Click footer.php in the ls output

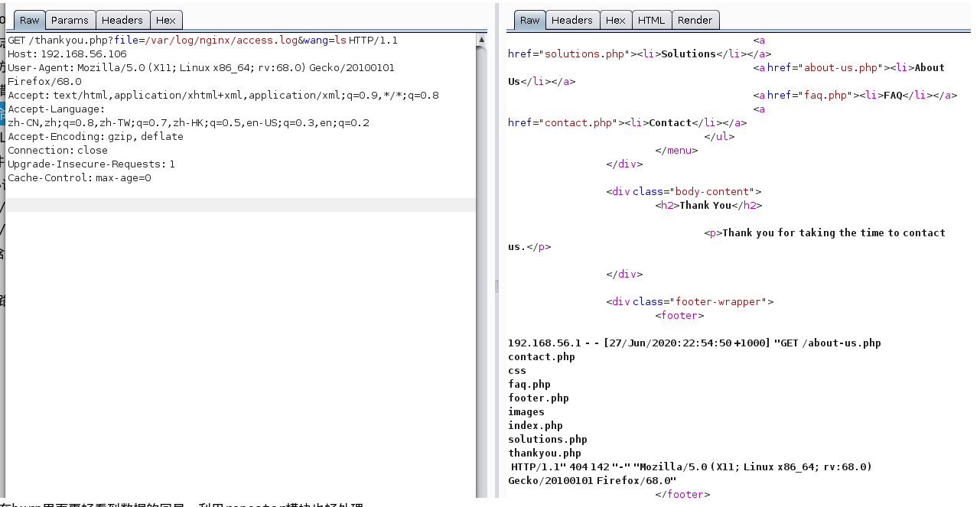539,398
